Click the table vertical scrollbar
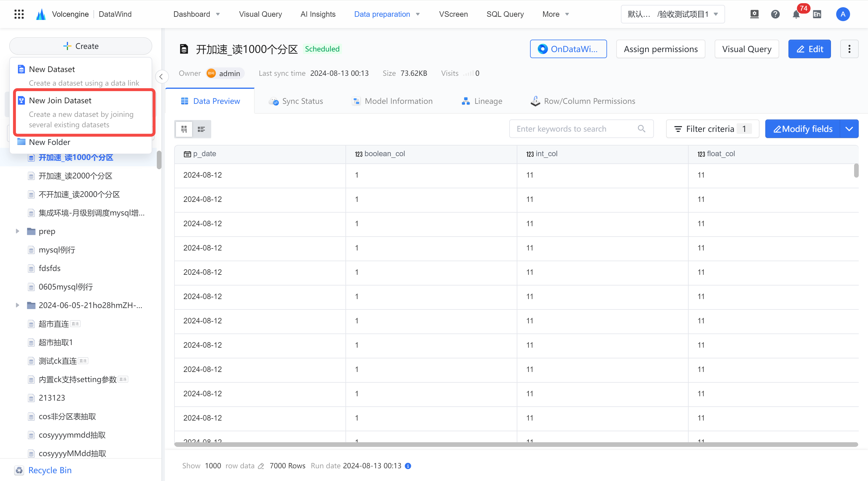 tap(856, 170)
